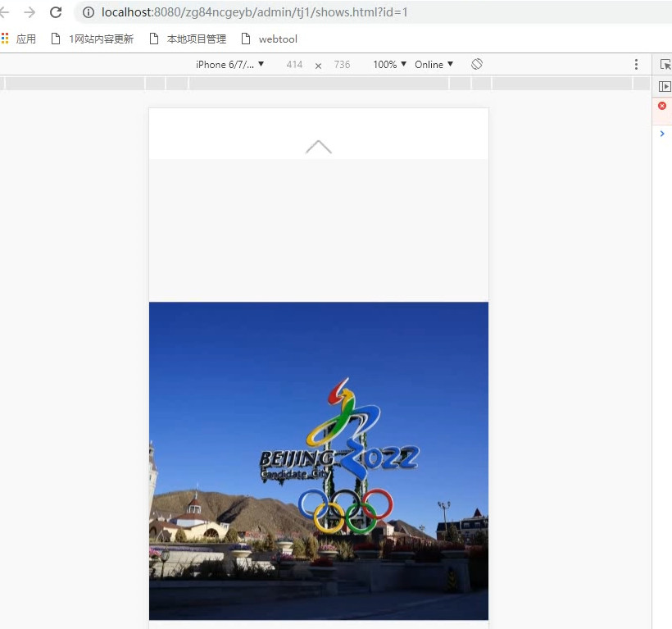The height and width of the screenshot is (629, 672).
Task: Click the browser back arrow
Action: pos(4,12)
